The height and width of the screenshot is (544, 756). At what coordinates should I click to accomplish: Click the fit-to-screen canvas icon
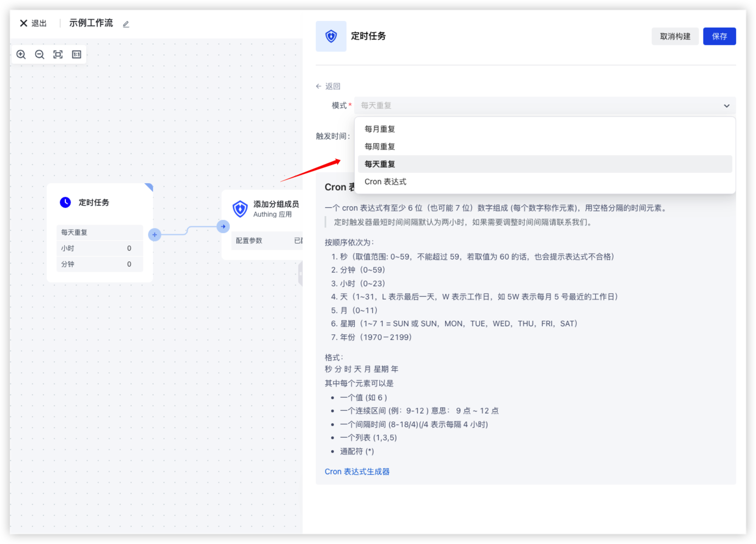pyautogui.click(x=58, y=54)
